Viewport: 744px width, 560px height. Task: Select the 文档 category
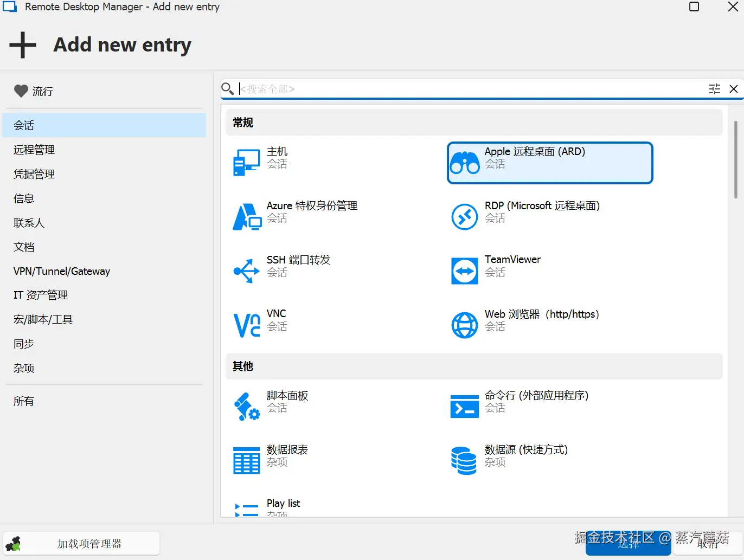(x=104, y=247)
